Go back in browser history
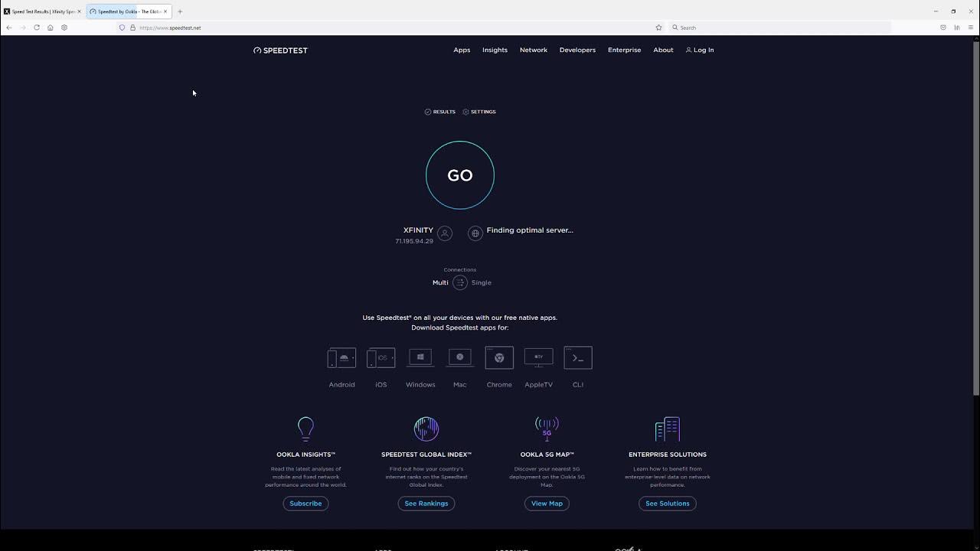Screen dimensions: 980x551 pos(8,28)
